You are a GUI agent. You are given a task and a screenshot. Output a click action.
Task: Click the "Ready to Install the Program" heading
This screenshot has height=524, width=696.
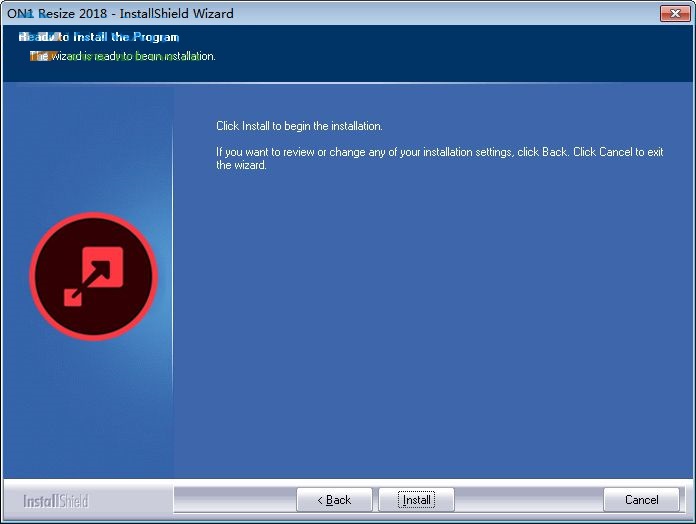click(99, 37)
